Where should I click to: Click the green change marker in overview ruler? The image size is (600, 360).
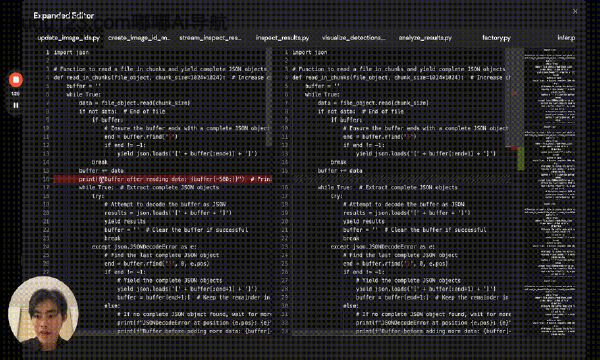tap(521, 159)
